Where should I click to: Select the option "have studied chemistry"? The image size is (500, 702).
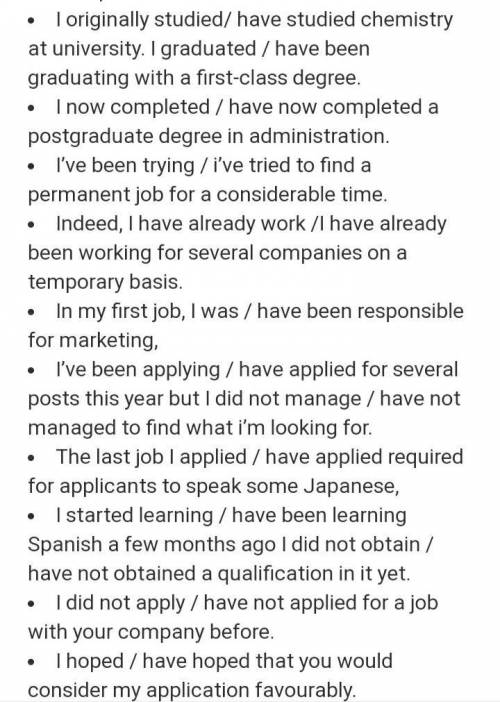tap(345, 20)
